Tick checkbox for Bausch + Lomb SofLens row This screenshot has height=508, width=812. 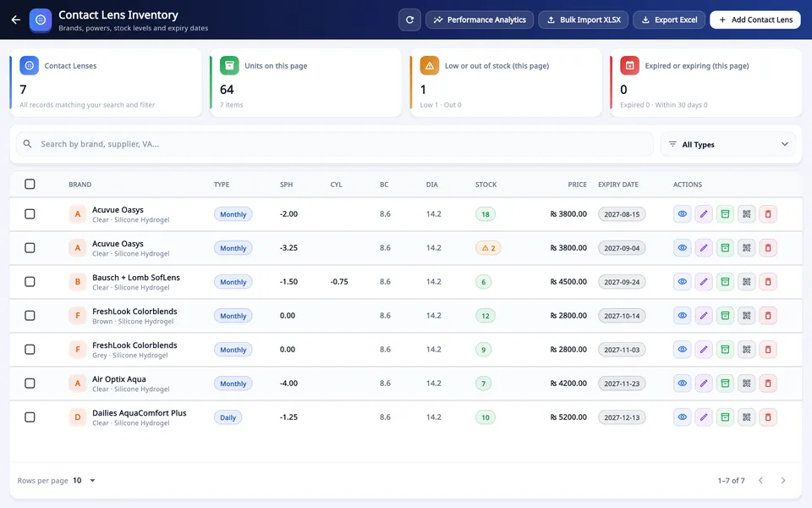[30, 282]
